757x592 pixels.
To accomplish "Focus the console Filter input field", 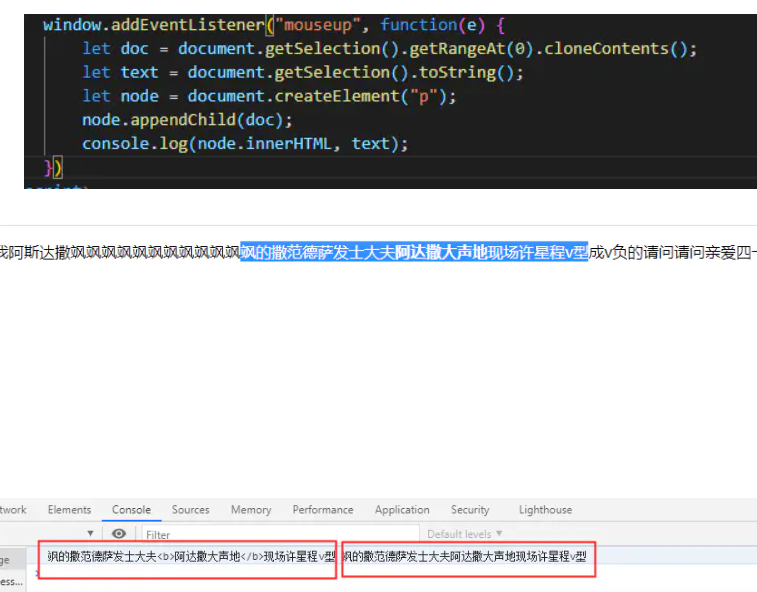I will [x=280, y=535].
